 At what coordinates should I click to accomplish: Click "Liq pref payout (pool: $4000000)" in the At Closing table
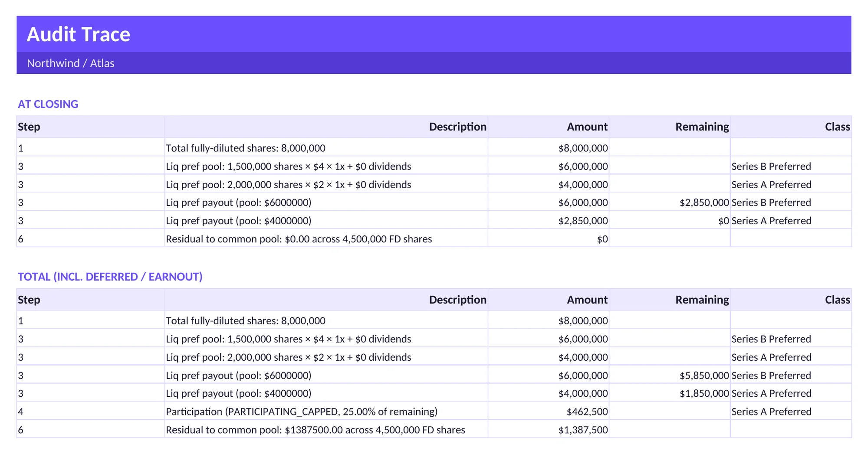[x=239, y=221]
